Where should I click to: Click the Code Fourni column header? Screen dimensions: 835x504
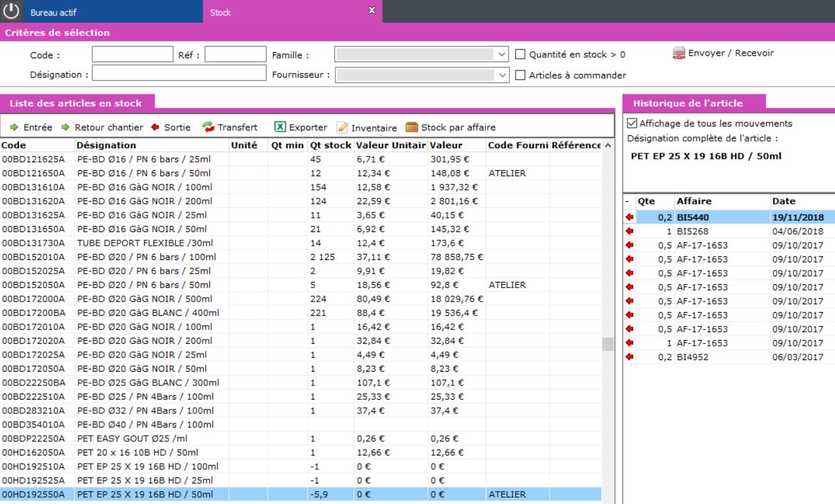click(518, 145)
